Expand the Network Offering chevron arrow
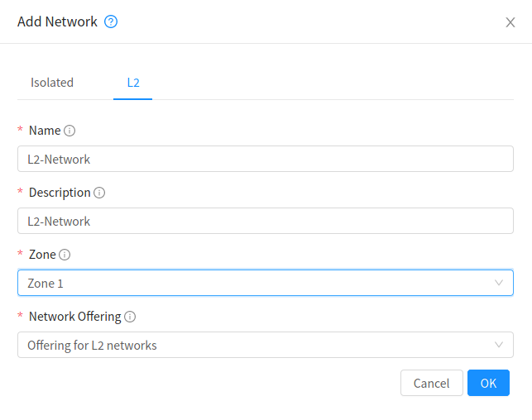 click(499, 345)
